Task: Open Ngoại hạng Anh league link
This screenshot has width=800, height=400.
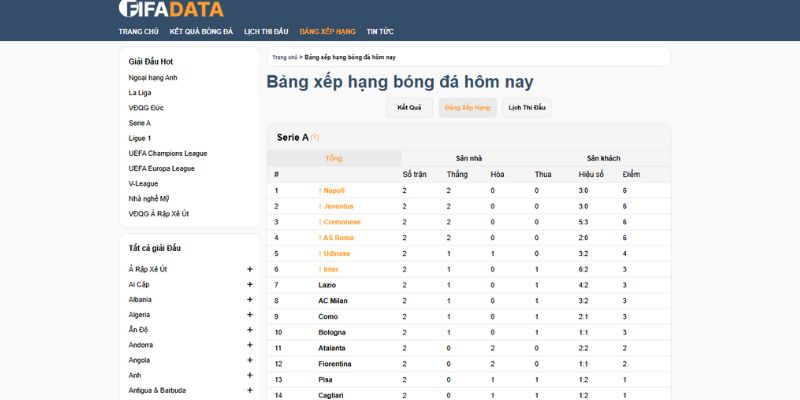Action: 153,78
